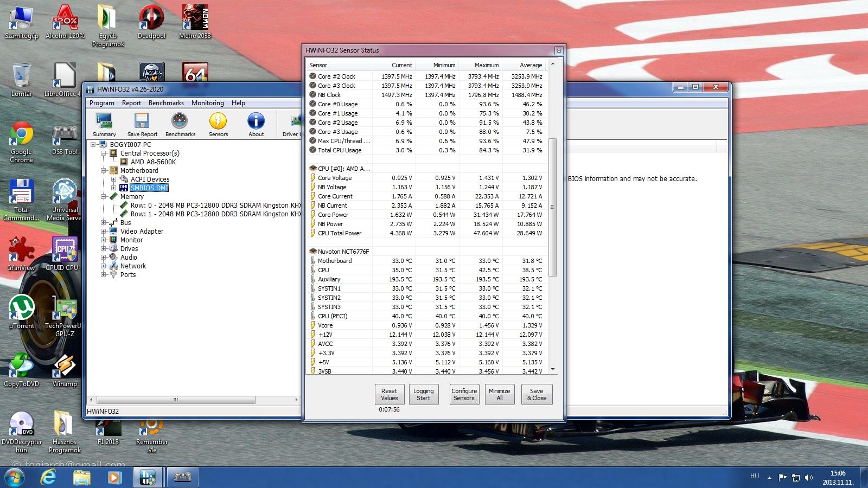
Task: Open the Report menu
Action: pos(131,103)
